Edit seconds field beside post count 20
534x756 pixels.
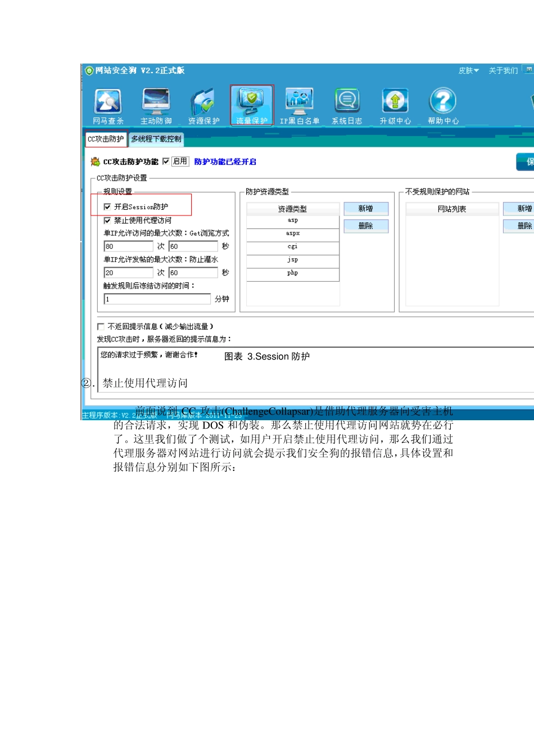[193, 273]
